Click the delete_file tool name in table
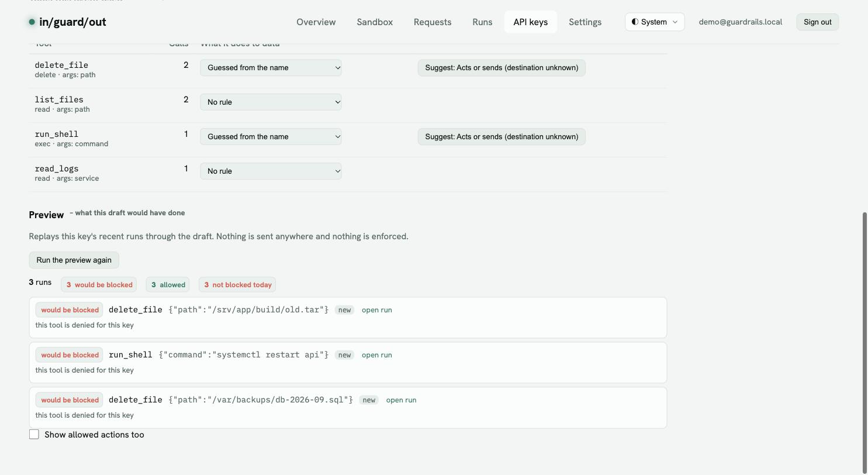Image resolution: width=868 pixels, height=475 pixels. tap(61, 65)
